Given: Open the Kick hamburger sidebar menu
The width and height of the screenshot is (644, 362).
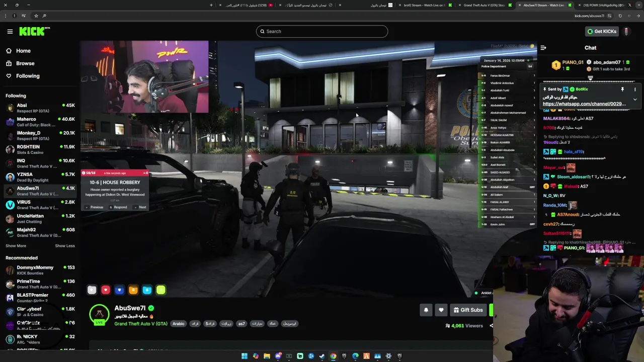Looking at the screenshot, I should [x=10, y=31].
